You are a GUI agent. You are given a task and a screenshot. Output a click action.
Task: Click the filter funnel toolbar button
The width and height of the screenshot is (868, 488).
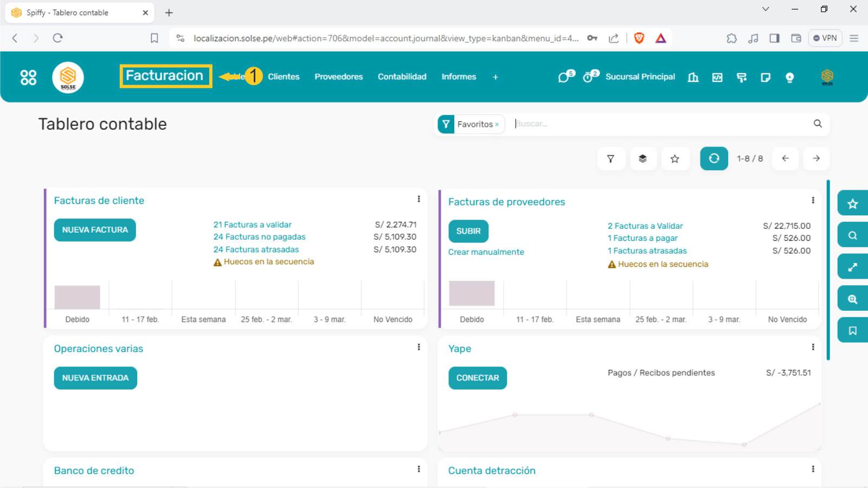611,159
